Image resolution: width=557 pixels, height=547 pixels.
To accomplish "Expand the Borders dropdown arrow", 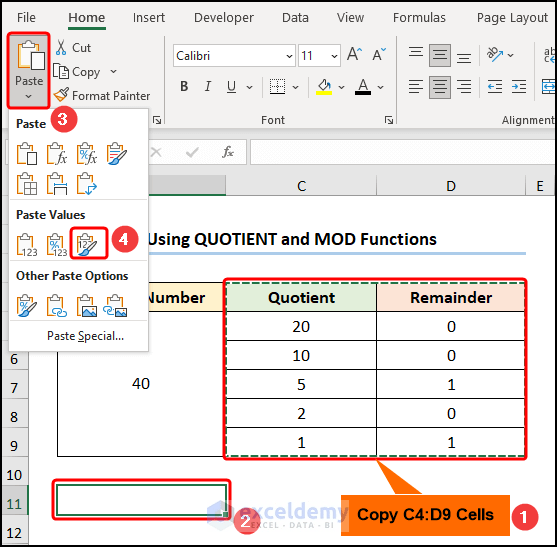I will (x=296, y=87).
